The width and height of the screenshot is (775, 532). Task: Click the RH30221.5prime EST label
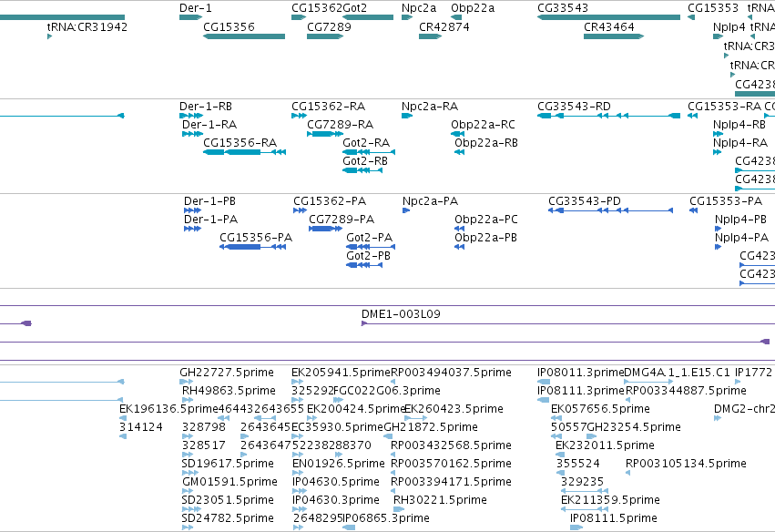pyautogui.click(x=440, y=500)
